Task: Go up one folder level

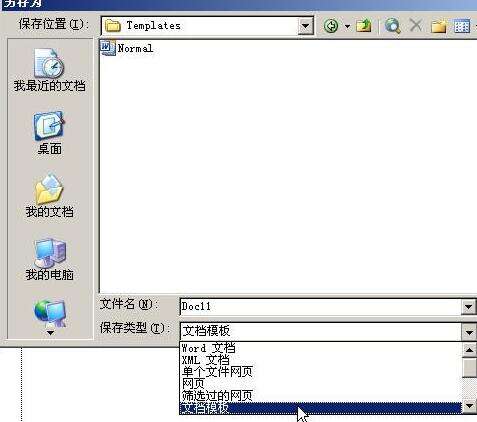Action: tap(364, 26)
